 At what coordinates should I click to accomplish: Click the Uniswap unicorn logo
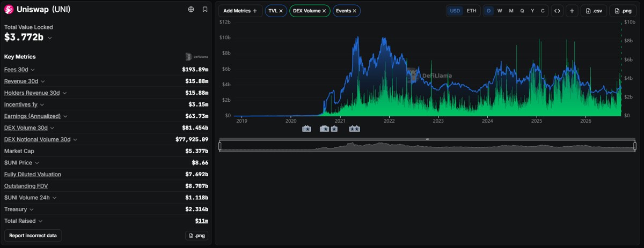pos(9,9)
